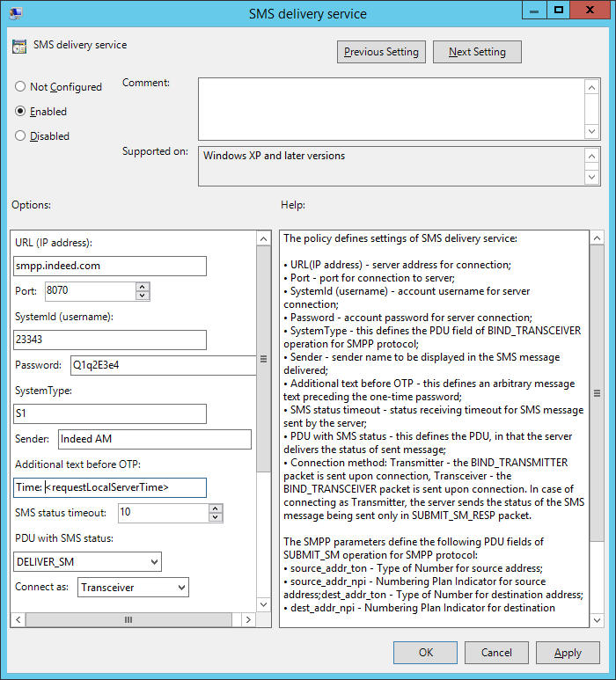This screenshot has width=616, height=680.
Task: Click the Apply button
Action: click(568, 653)
